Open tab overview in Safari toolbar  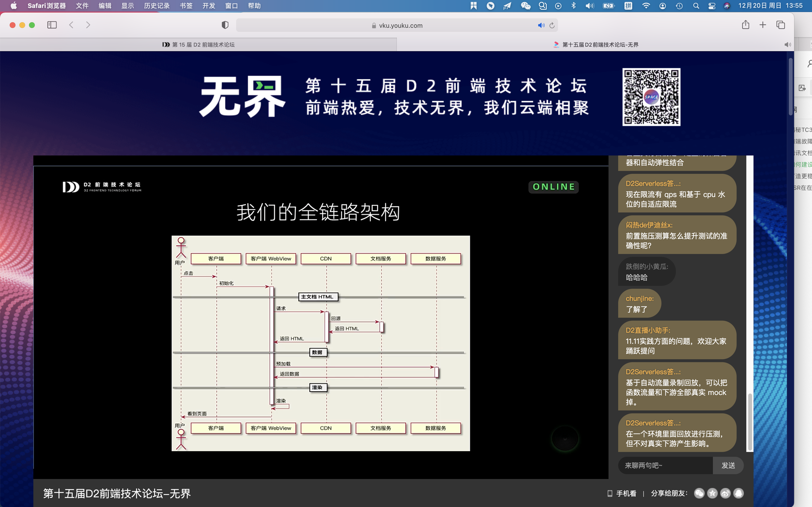pos(780,25)
